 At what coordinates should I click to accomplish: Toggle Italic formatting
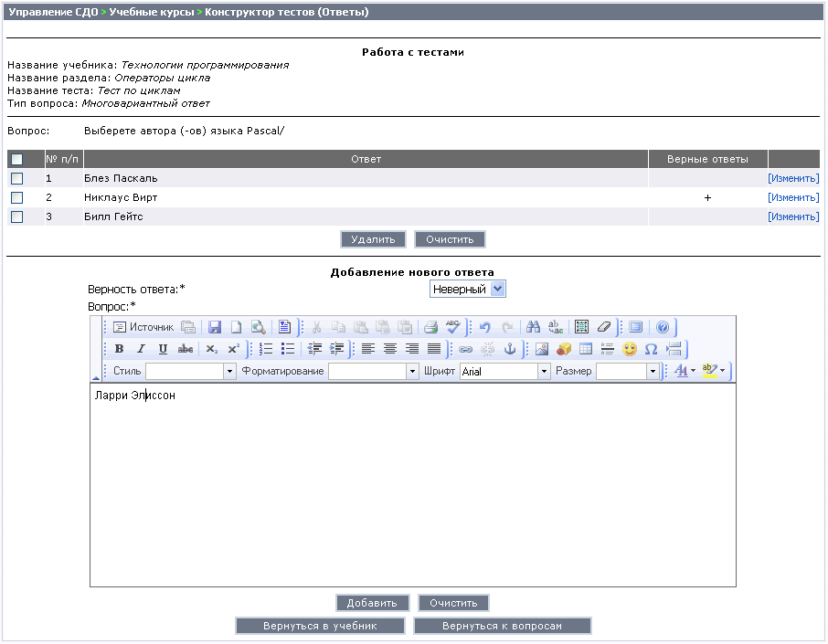coord(141,349)
